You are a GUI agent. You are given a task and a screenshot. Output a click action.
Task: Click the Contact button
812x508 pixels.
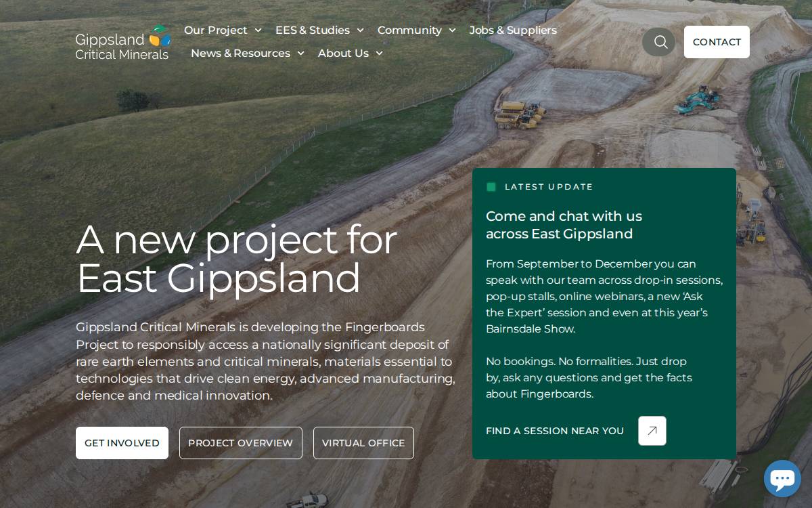[717, 42]
